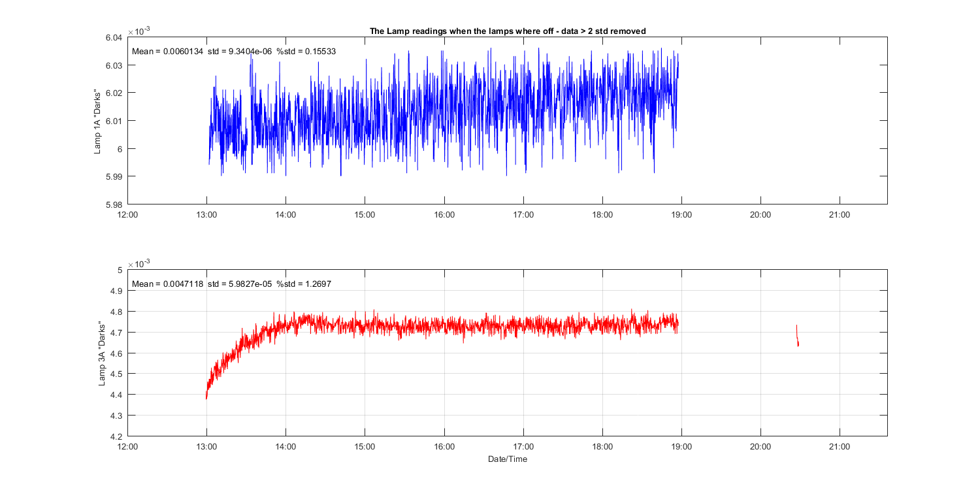This screenshot has height=490, width=980.
Task: Click the Lamp 3A "Darks" y-axis label
Action: [x=103, y=353]
